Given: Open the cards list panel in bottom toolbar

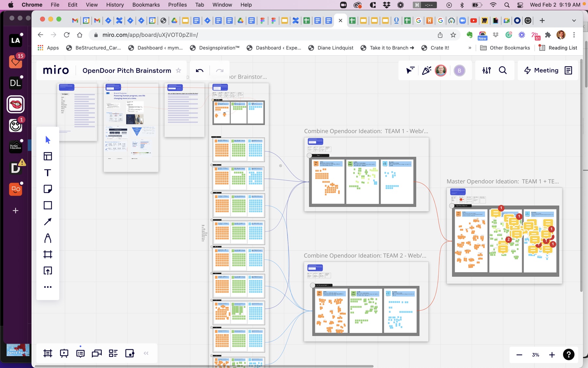Looking at the screenshot, I should pos(113,353).
